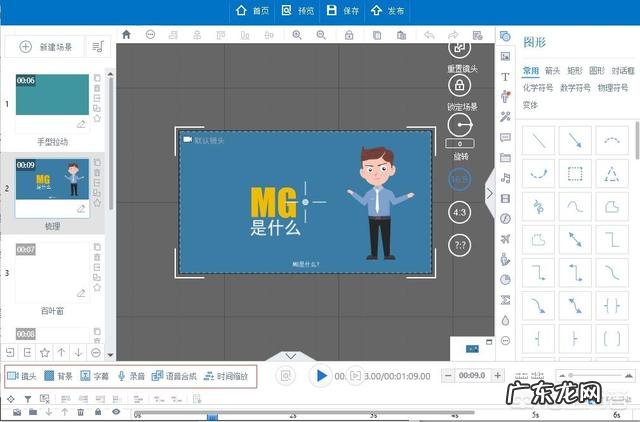Click the undo arrow in canvas toolbar
Viewport: 640px width, 422px height.
pyautogui.click(x=429, y=34)
